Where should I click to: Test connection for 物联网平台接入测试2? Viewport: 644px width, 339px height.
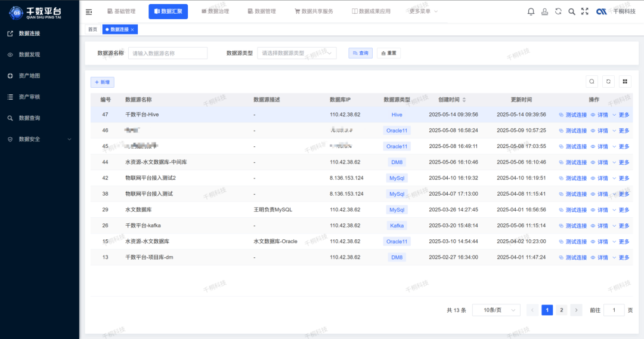click(x=572, y=178)
